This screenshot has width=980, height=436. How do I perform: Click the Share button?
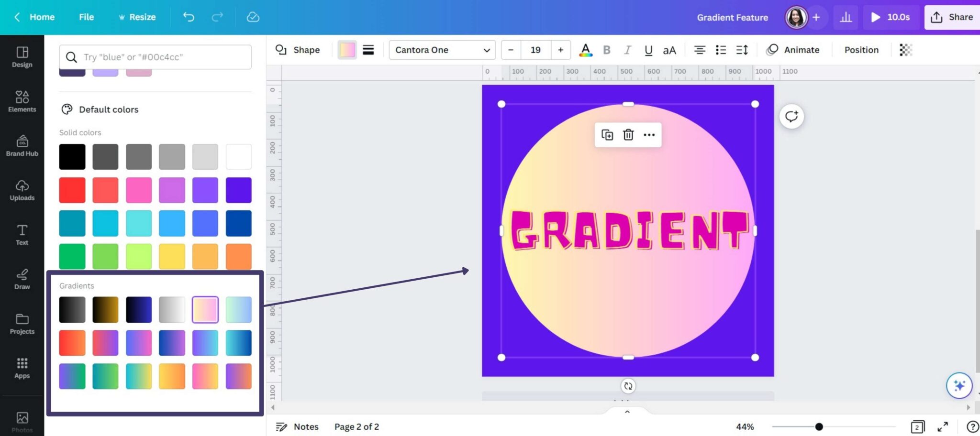(951, 17)
